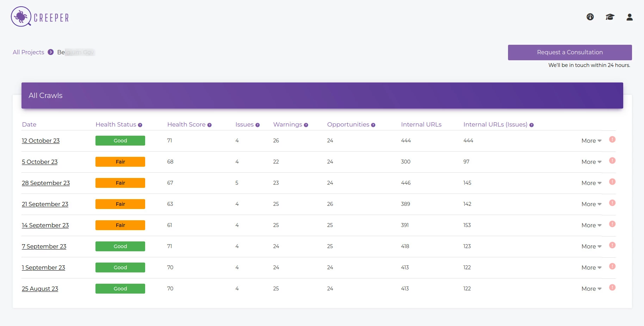
Task: Open the Opportunities help icon
Action: [373, 125]
